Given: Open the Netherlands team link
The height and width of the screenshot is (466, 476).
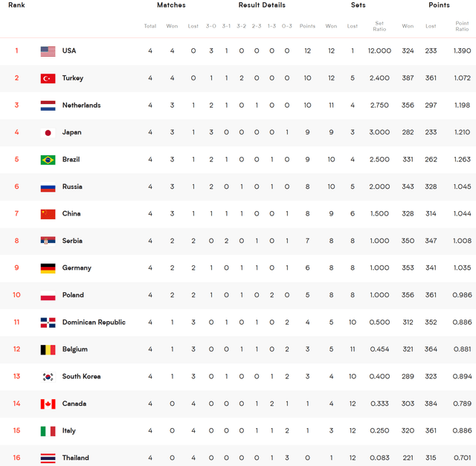Looking at the screenshot, I should pyautogui.click(x=81, y=106).
